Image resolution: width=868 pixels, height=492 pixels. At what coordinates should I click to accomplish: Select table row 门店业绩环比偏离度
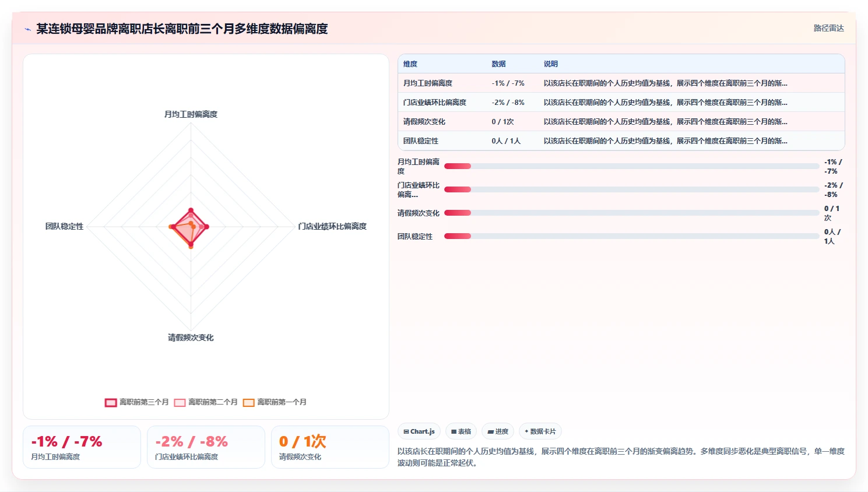click(x=621, y=103)
